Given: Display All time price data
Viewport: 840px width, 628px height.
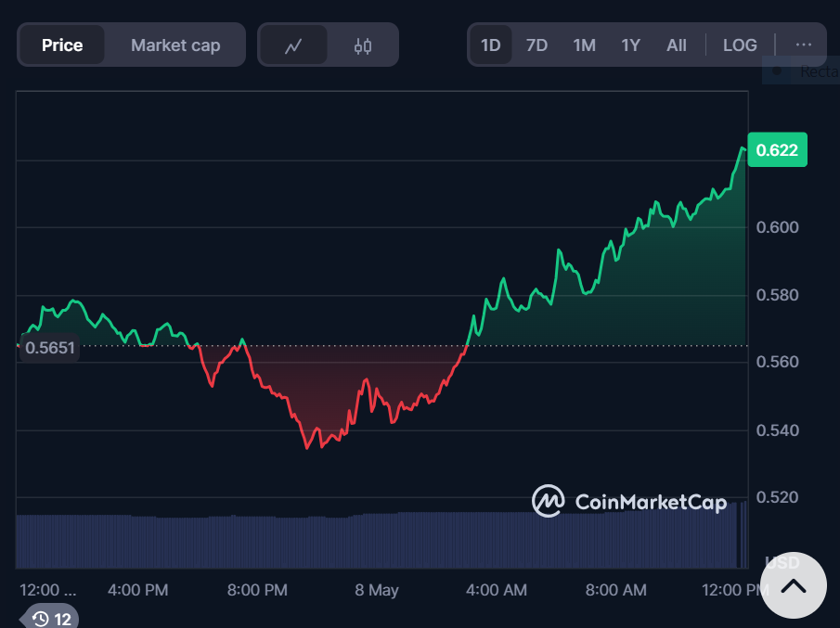Looking at the screenshot, I should click(x=677, y=45).
